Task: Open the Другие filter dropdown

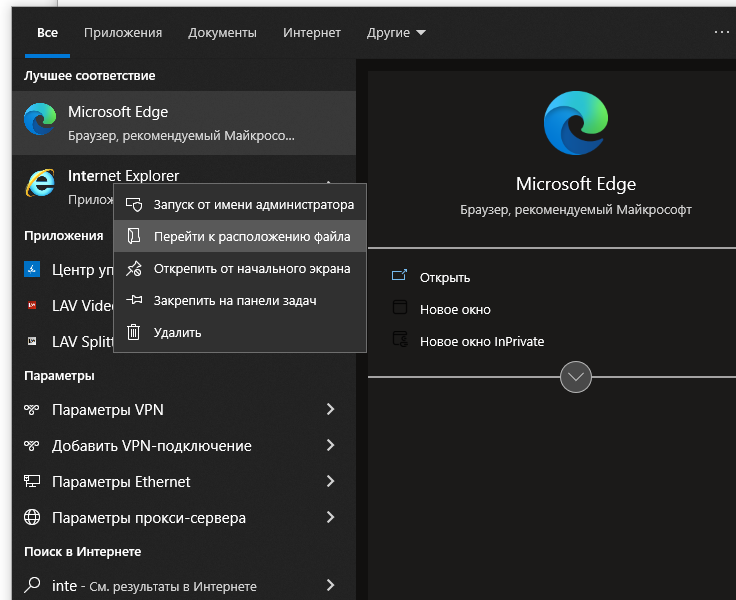Action: (396, 32)
